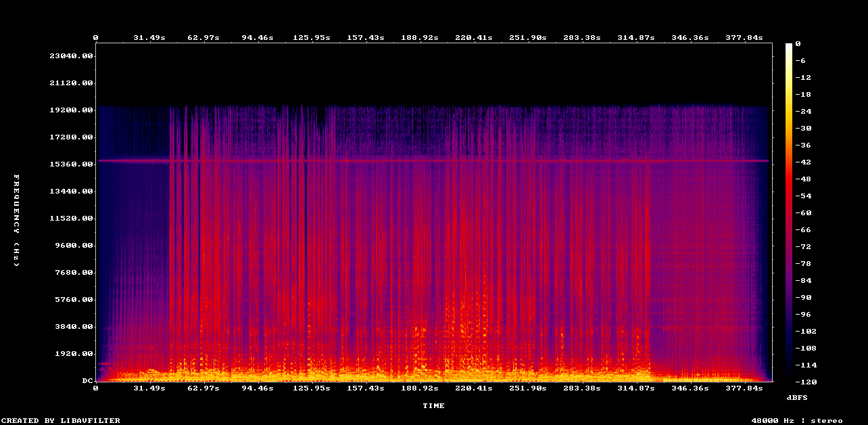Image resolution: width=868 pixels, height=425 pixels.
Task: Click 188.92s marker on top time axis
Action: point(420,38)
